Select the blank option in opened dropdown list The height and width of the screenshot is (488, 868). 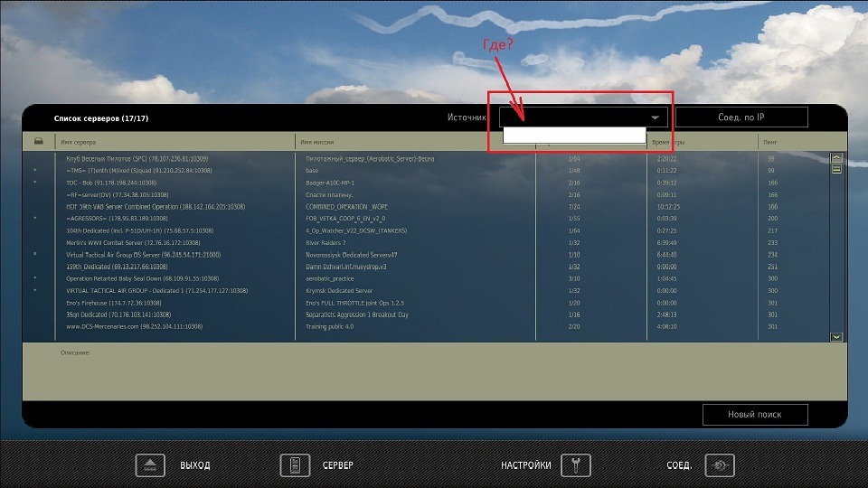(574, 135)
